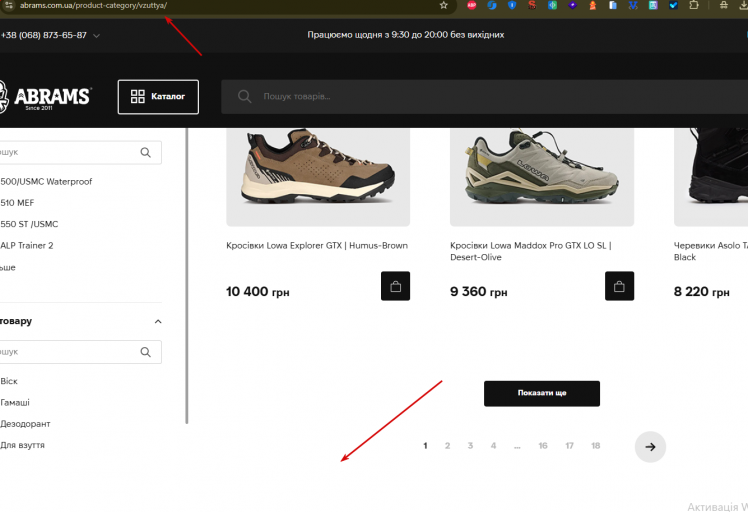Go to pagination page 3
748x512 pixels.
[470, 446]
